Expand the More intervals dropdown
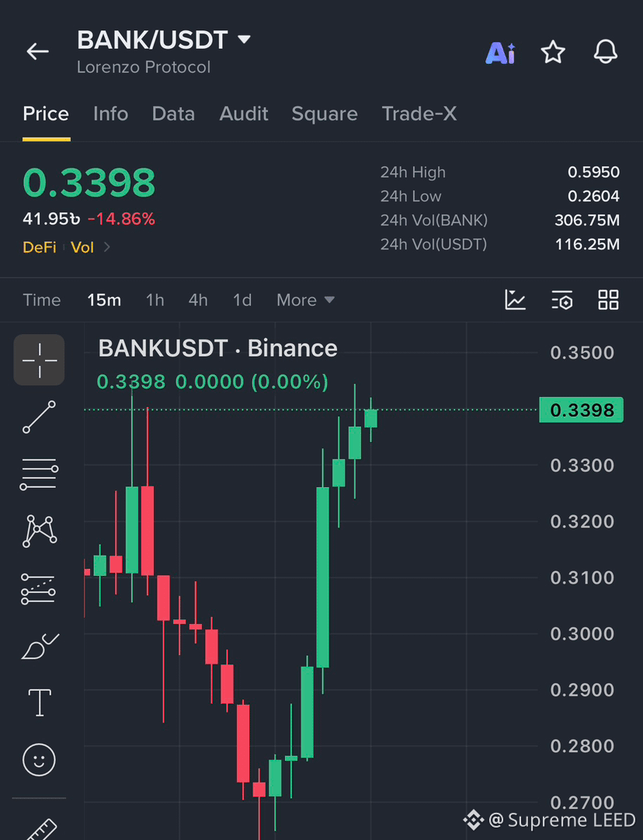Screen dimensions: 643x840 [x=305, y=300]
